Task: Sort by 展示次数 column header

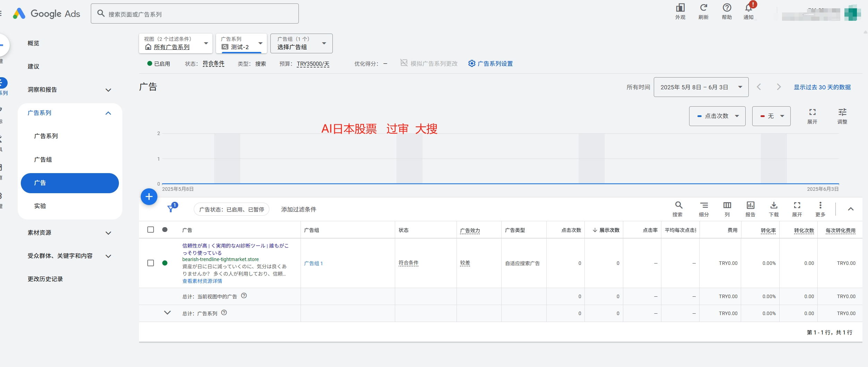Action: [x=606, y=230]
